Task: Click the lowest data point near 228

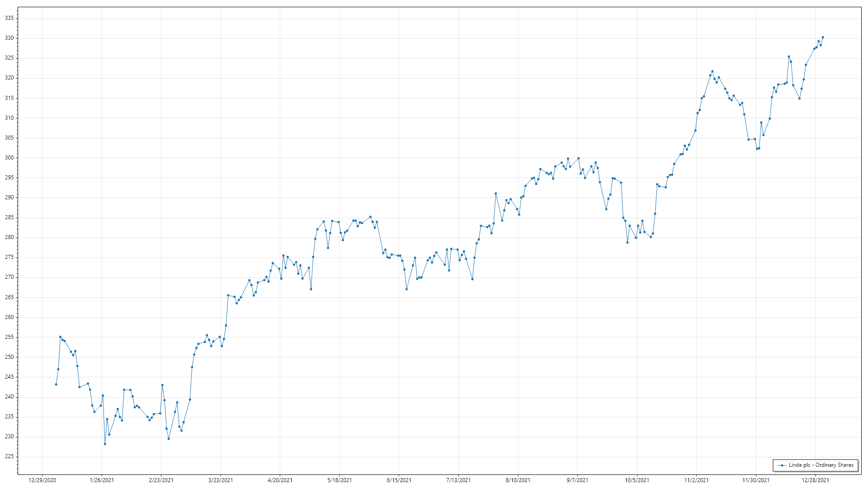Action: coord(105,444)
